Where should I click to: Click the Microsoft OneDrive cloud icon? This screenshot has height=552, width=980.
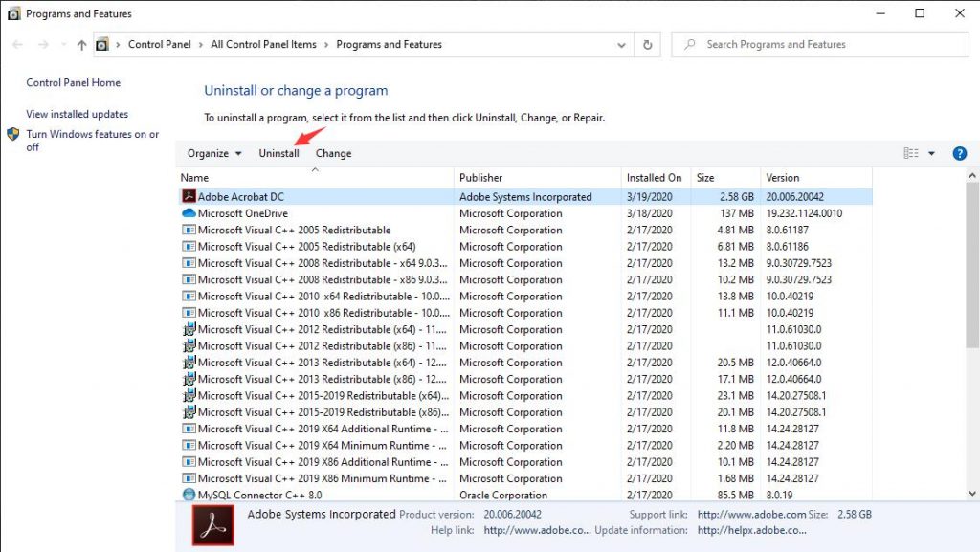pos(189,213)
